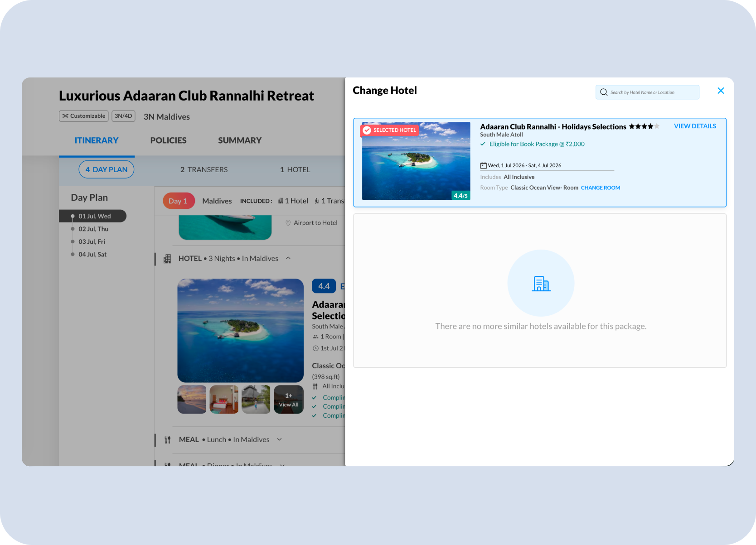Click the 'All Inclusive' includes value
Image resolution: width=756 pixels, height=545 pixels.
(x=519, y=177)
